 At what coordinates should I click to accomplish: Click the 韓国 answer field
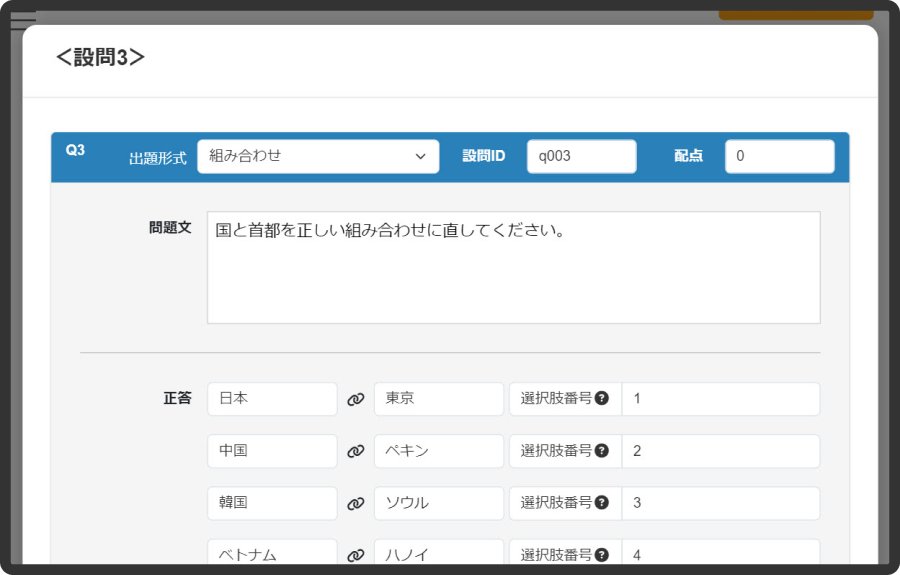tap(272, 503)
